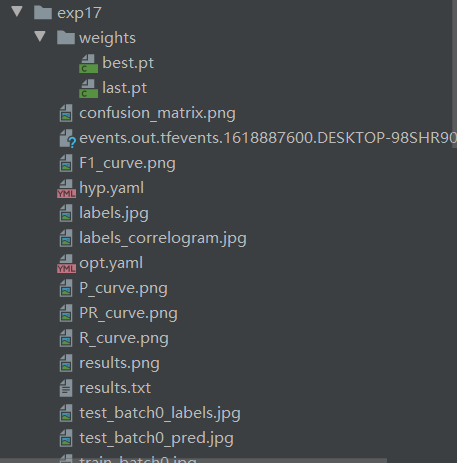Image resolution: width=457 pixels, height=463 pixels.
Task: Click the opt.yaml YML icon
Action: click(x=66, y=264)
